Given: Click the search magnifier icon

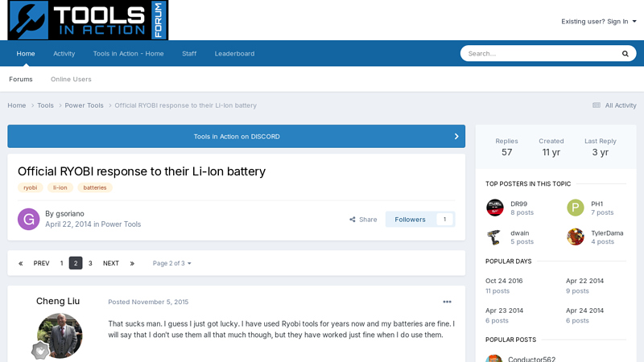Looking at the screenshot, I should pyautogui.click(x=625, y=53).
